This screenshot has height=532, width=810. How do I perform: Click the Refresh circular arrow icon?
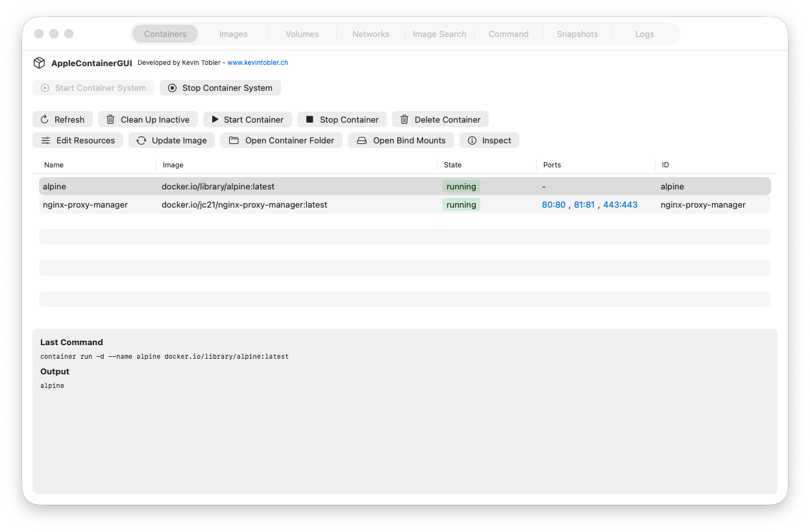pyautogui.click(x=44, y=119)
